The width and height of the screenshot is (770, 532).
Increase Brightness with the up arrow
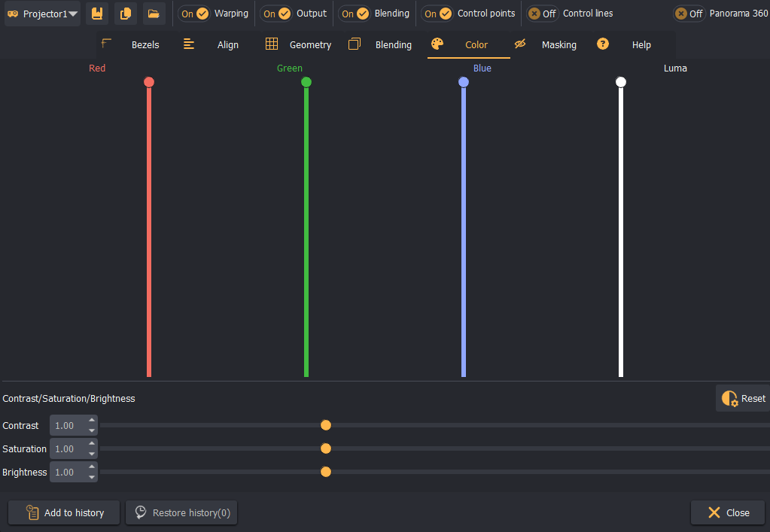point(92,467)
